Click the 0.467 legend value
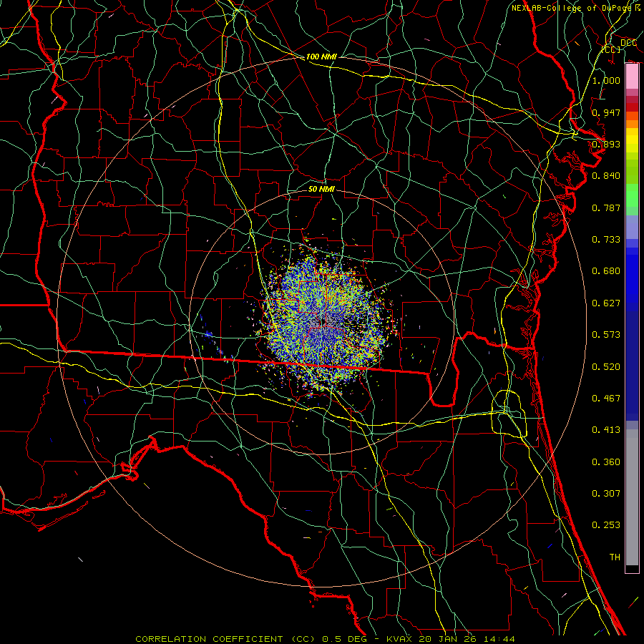This screenshot has height=644, width=644. coord(606,399)
